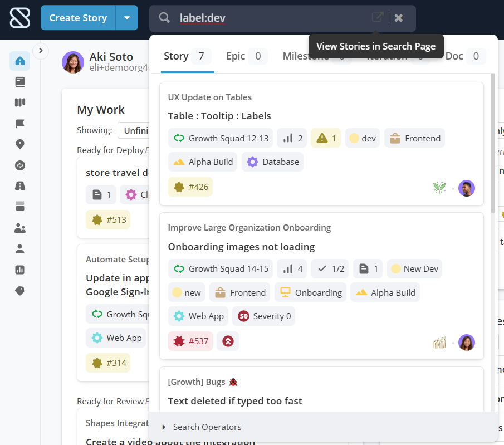Click the Create Story button
This screenshot has width=504, height=445.
coord(78,18)
